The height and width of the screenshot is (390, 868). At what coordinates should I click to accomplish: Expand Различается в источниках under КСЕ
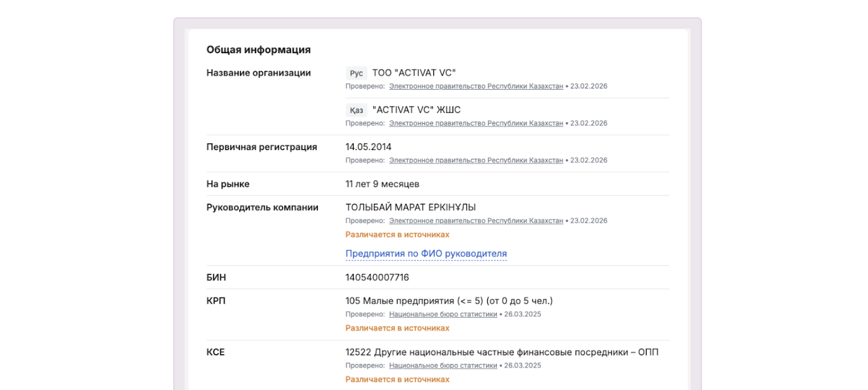click(397, 380)
